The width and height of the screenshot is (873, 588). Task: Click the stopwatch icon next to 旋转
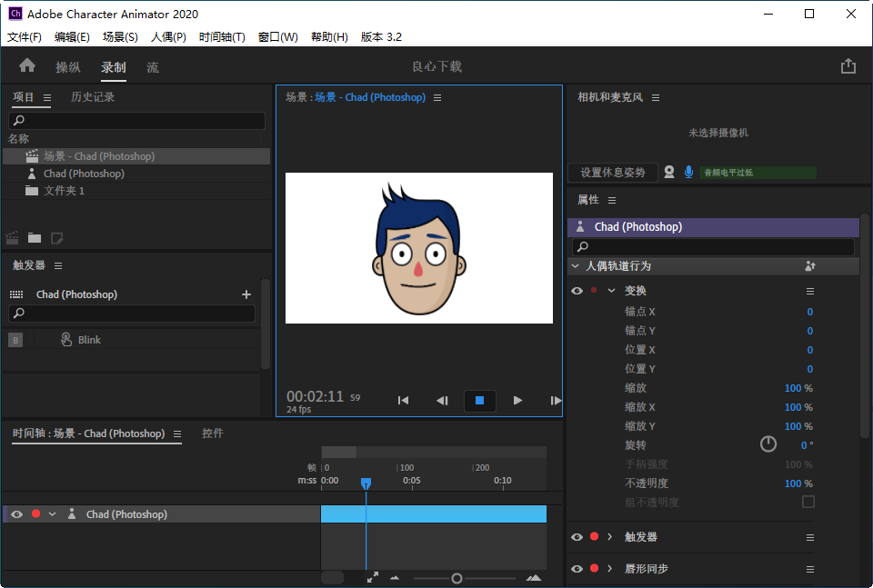768,444
